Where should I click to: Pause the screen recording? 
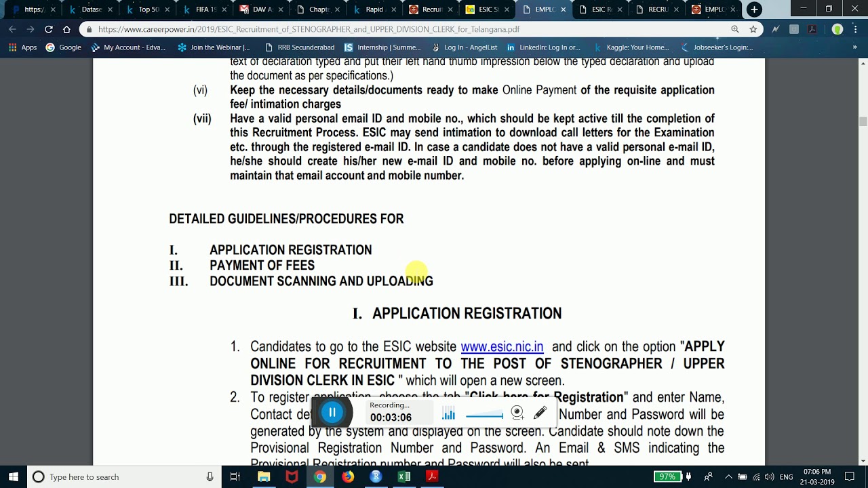coord(332,412)
